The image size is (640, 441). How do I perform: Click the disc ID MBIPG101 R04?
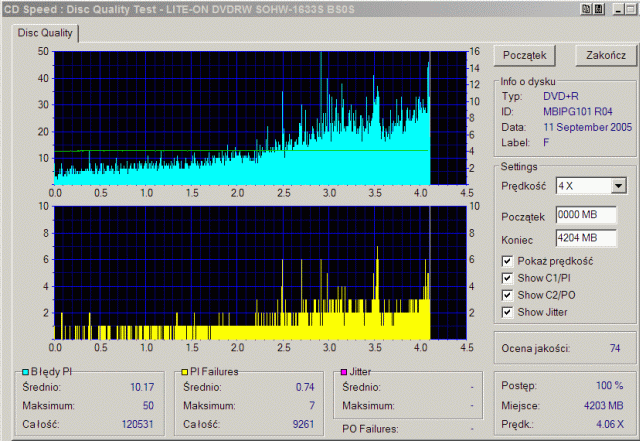pos(578,112)
